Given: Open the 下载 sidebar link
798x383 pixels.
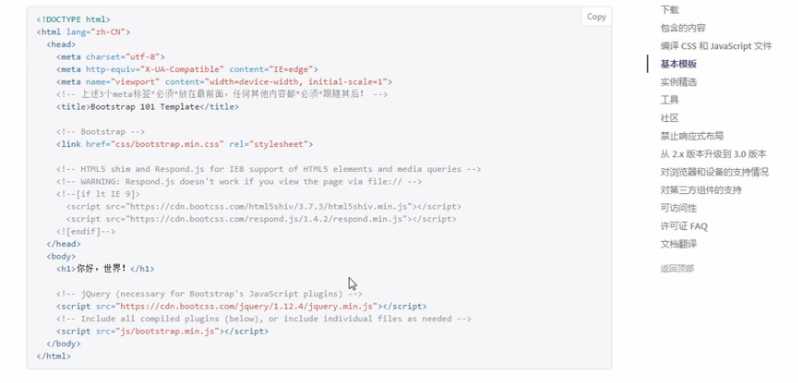Looking at the screenshot, I should [x=669, y=10].
